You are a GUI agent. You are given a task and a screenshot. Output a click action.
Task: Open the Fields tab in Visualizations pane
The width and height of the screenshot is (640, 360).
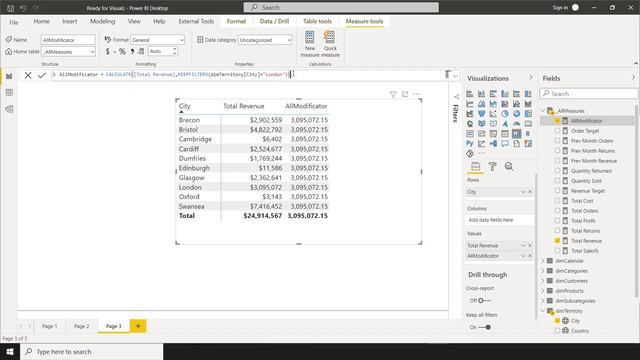pos(476,167)
